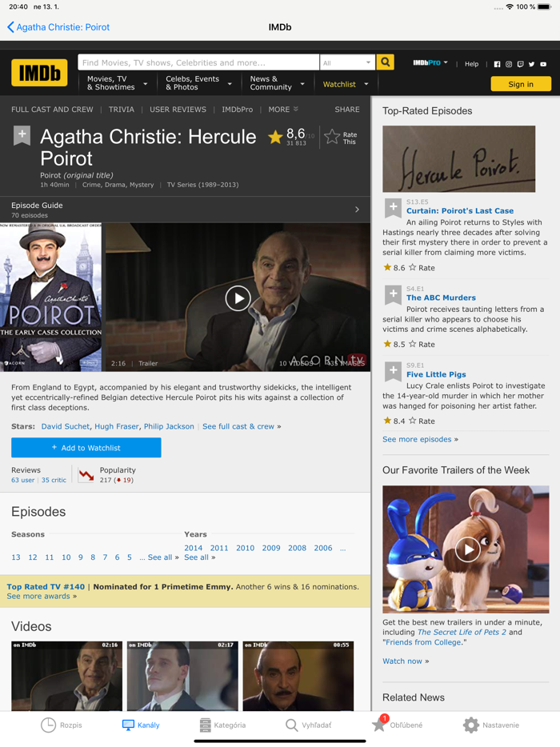Click See more awards link
The height and width of the screenshot is (747, 560).
coord(38,596)
